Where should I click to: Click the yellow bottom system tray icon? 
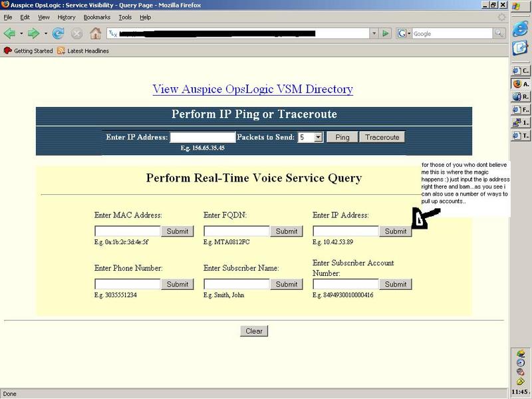point(521,381)
